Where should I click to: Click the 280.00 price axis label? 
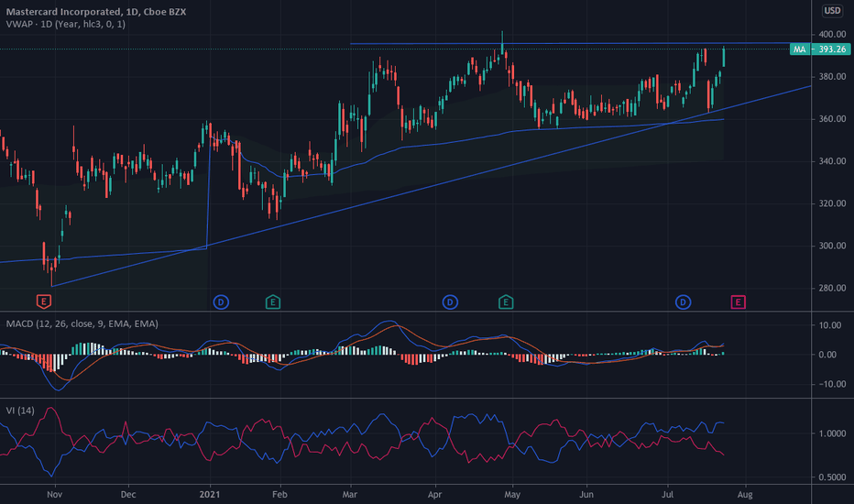pyautogui.click(x=832, y=289)
